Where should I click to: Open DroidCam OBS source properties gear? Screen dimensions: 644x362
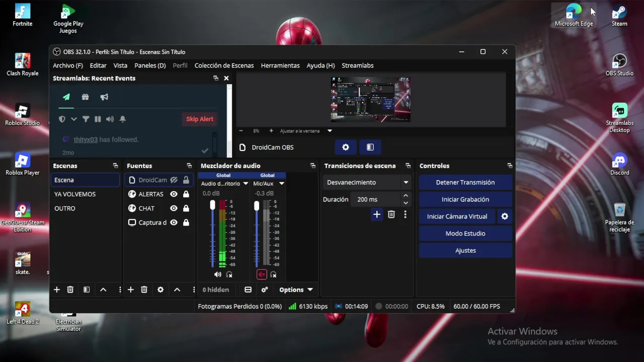point(346,147)
